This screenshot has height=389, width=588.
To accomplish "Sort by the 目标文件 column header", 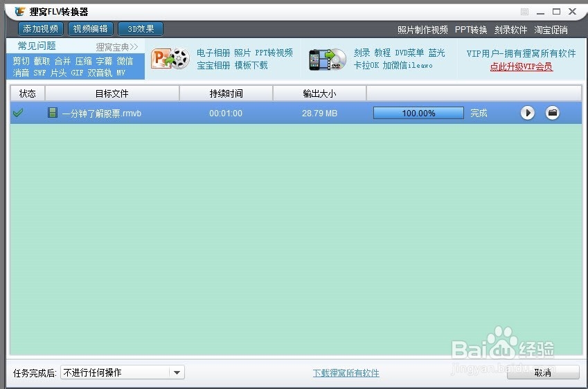I will (112, 93).
